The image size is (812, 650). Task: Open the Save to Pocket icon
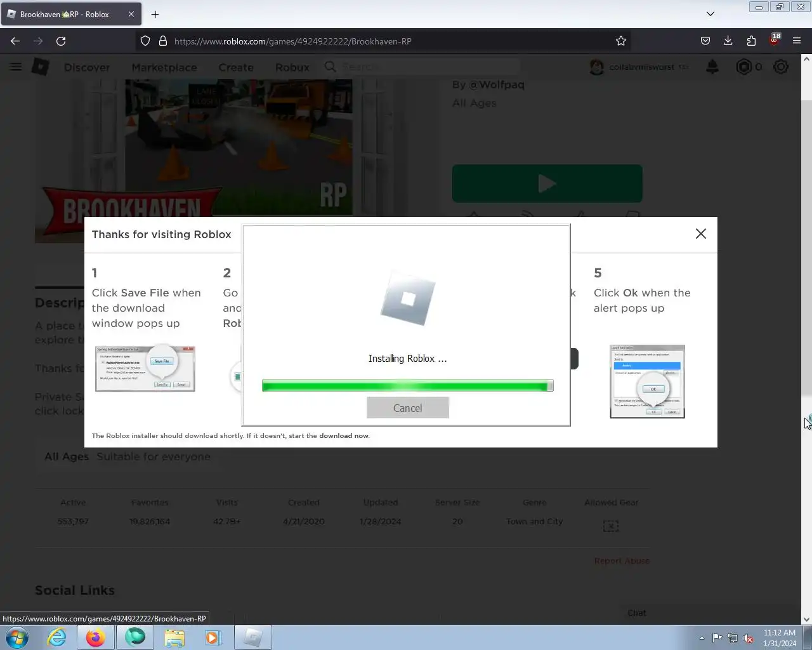[x=705, y=41]
